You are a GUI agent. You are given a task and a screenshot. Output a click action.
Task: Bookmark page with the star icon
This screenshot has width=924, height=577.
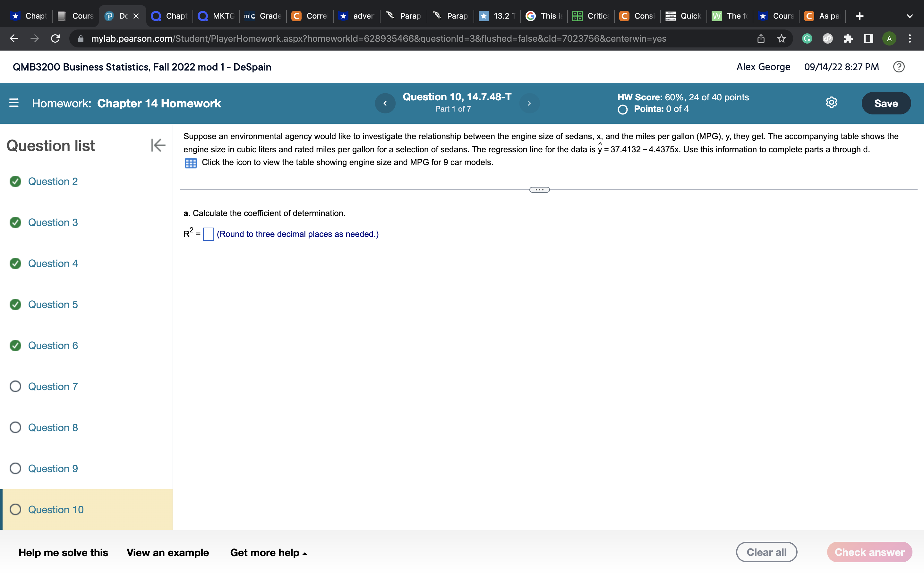click(x=781, y=38)
